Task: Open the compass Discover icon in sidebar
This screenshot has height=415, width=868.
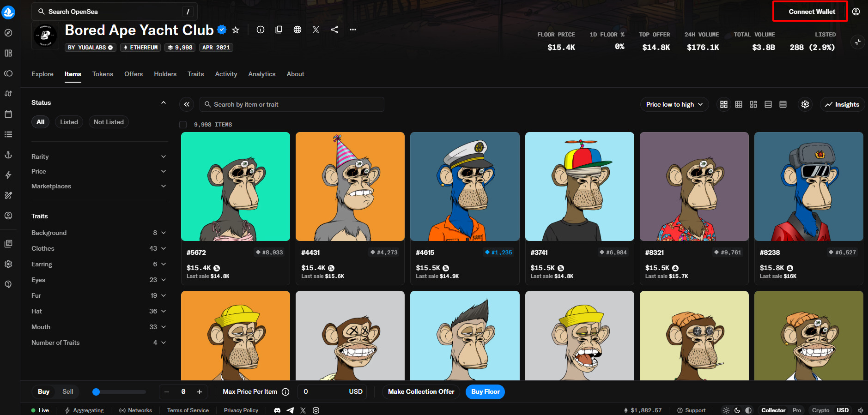Action: (8, 33)
